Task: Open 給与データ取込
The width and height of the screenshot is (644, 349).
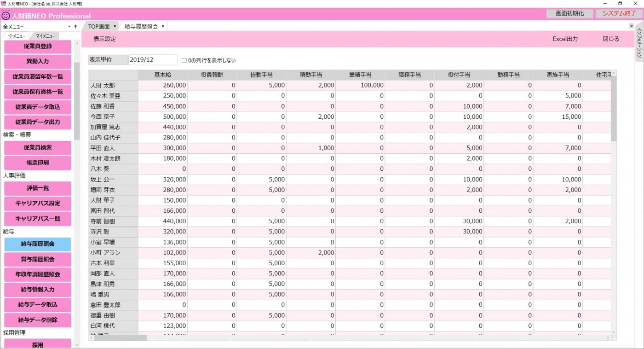Action: click(x=38, y=305)
